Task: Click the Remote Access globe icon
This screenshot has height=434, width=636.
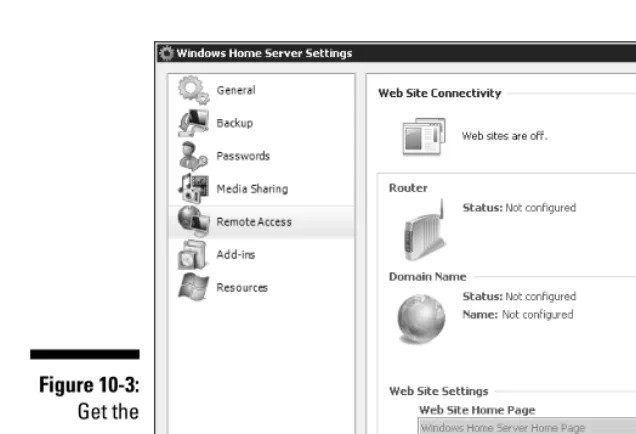Action: click(193, 221)
